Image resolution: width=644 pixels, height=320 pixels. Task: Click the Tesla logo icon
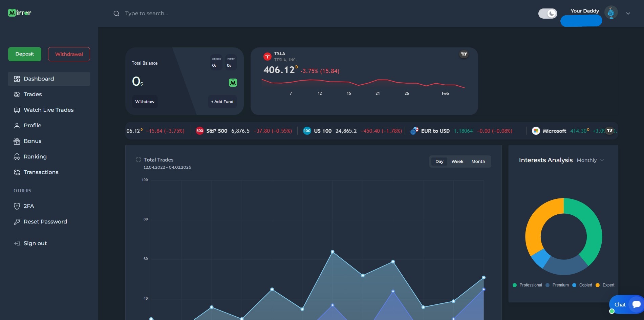(267, 57)
